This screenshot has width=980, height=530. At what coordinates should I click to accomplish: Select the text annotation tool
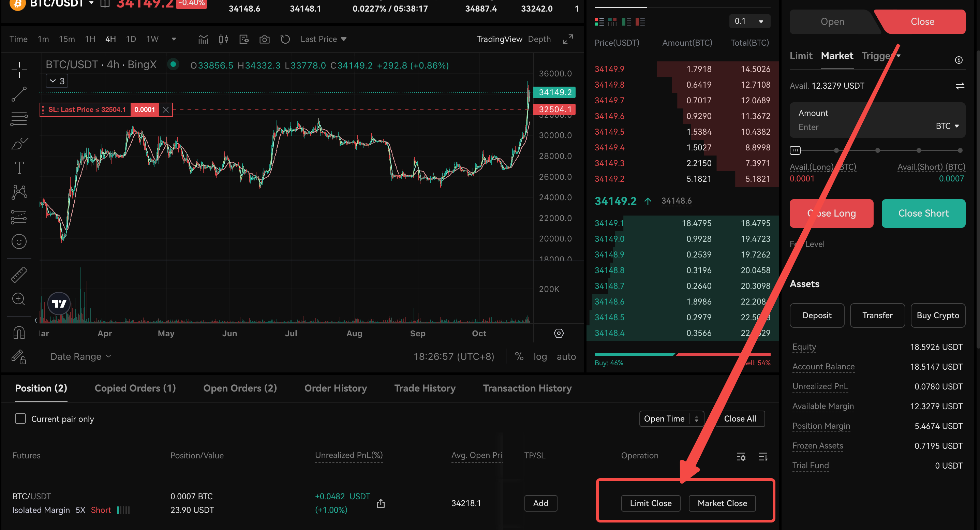pos(19,167)
